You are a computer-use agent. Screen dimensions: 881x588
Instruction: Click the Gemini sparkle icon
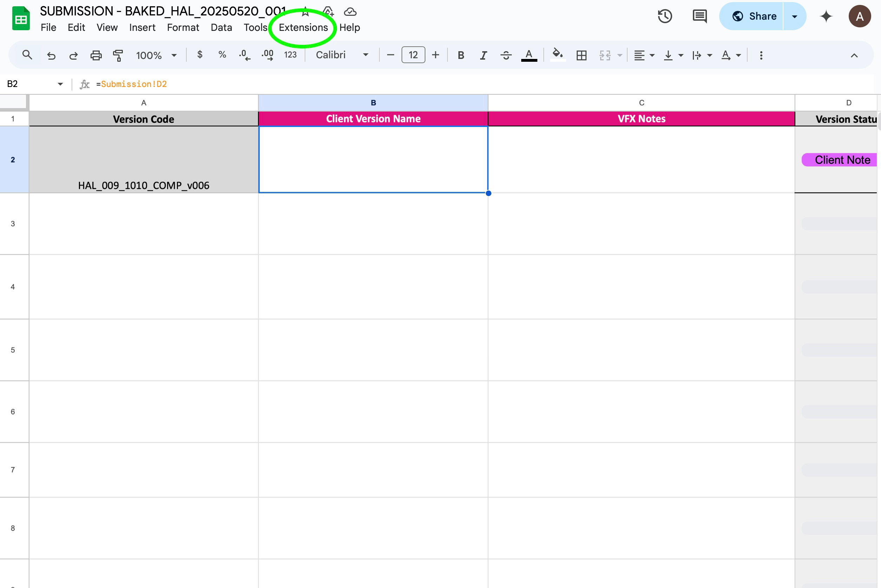click(826, 16)
